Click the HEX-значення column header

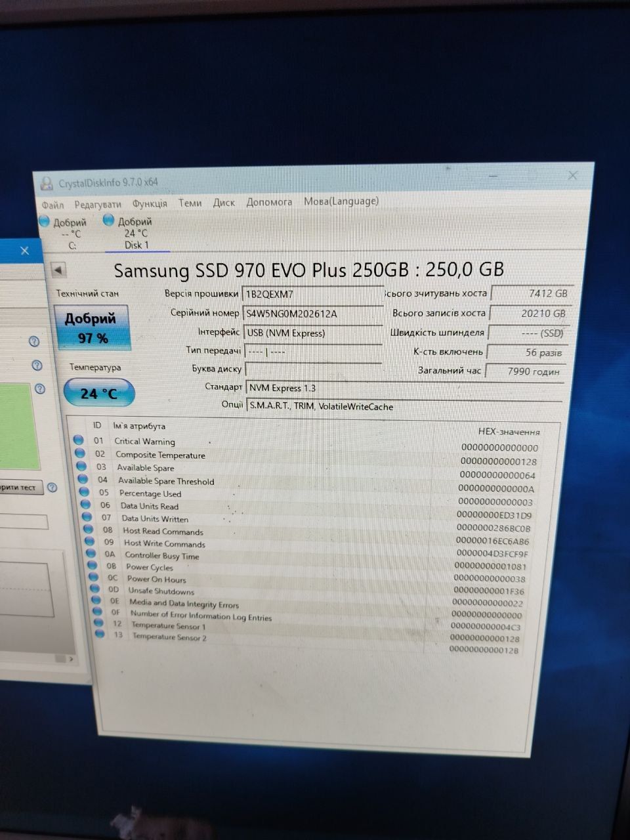click(x=509, y=432)
